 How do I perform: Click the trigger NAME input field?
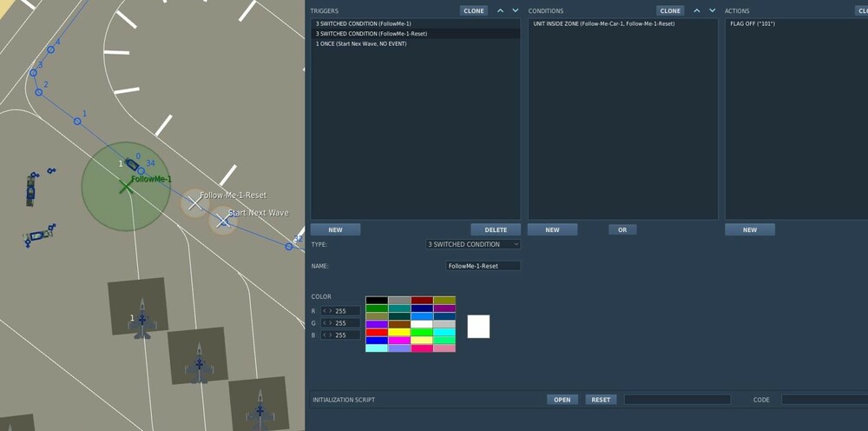[x=483, y=266]
